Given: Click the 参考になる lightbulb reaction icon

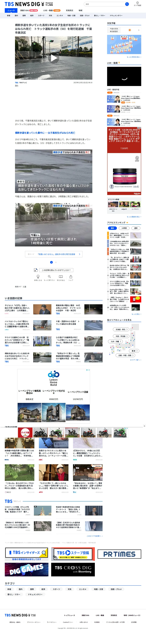Looking at the screenshot, I should pos(38,277).
